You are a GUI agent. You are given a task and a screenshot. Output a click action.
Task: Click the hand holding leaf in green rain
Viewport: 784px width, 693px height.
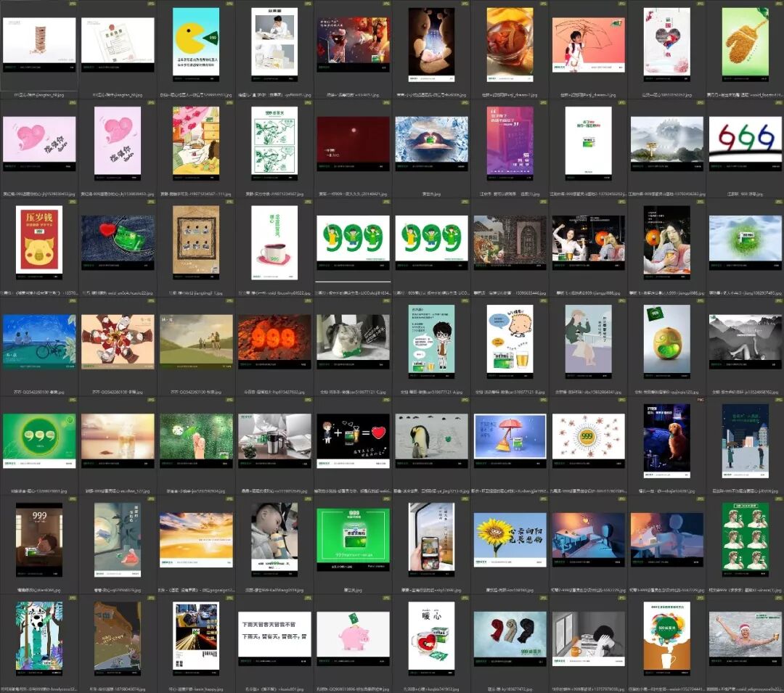(x=196, y=441)
